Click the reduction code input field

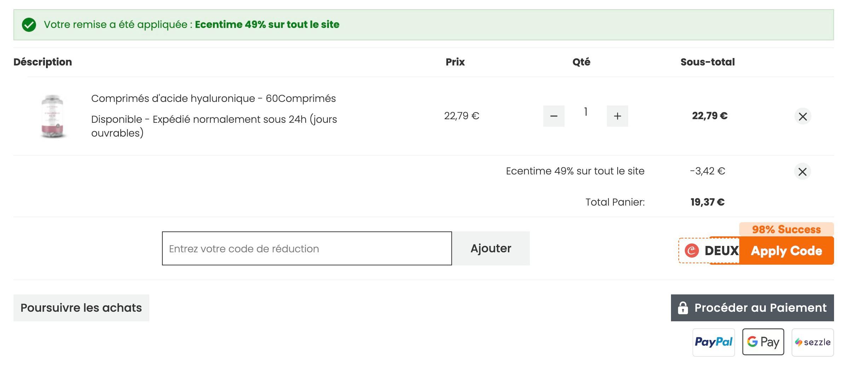[x=307, y=248]
